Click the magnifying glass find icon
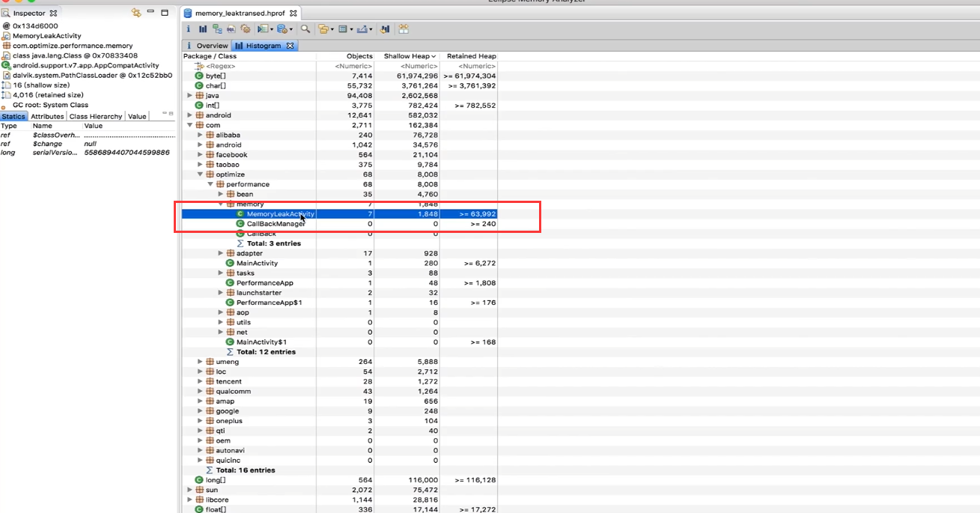The image size is (980, 513). [305, 28]
